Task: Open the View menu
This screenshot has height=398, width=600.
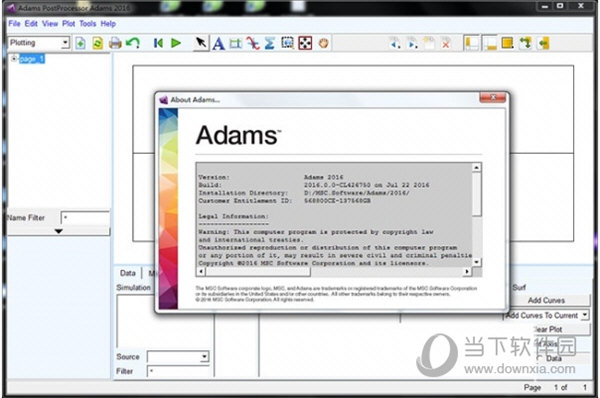Action: click(x=50, y=24)
